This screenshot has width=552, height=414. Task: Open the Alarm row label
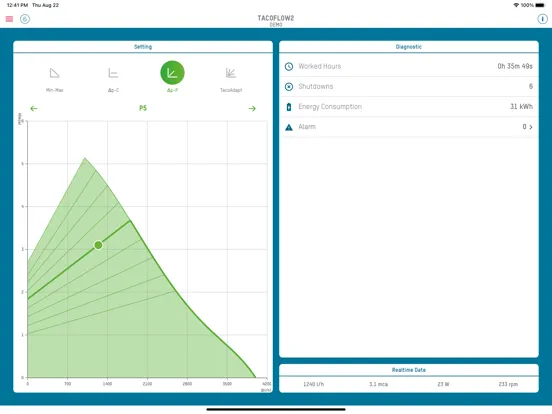[x=307, y=127]
